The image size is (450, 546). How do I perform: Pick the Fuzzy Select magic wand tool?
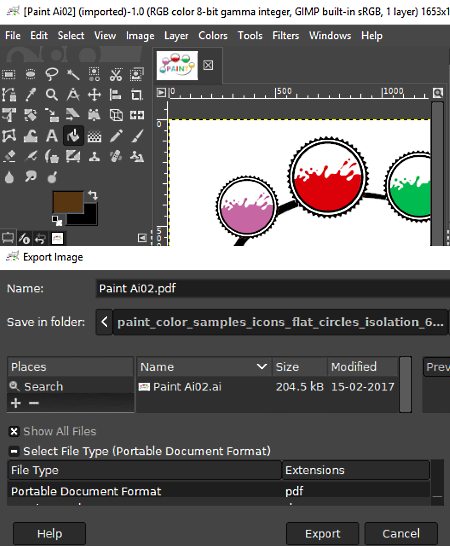coord(73,74)
